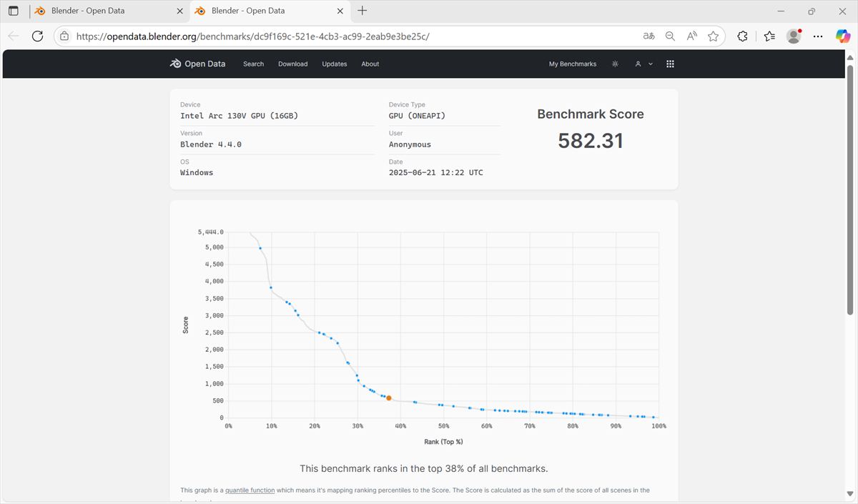This screenshot has height=504, width=858.
Task: Open the apps grid menu icon
Action: point(670,64)
